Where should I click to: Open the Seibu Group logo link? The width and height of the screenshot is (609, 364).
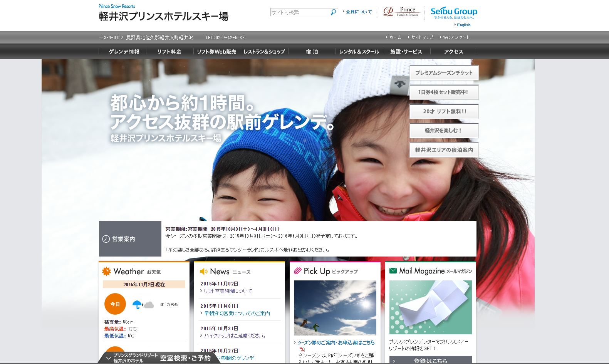coord(454,13)
